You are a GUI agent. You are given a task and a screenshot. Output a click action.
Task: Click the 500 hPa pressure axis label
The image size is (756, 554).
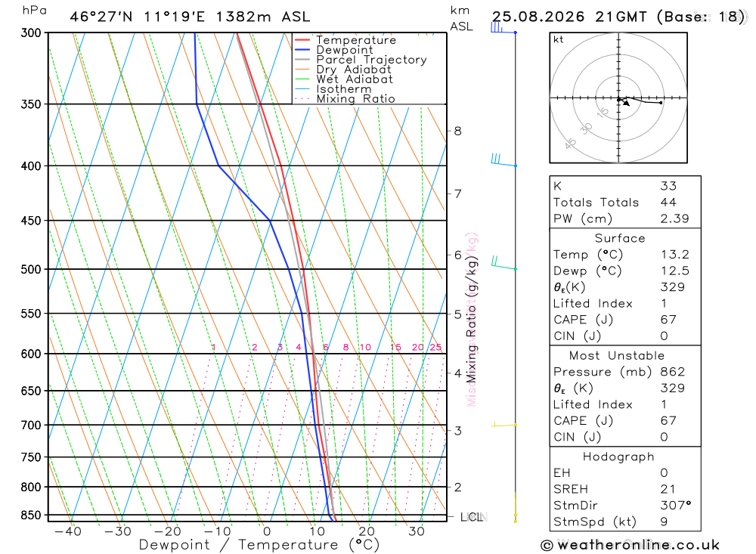tap(31, 270)
